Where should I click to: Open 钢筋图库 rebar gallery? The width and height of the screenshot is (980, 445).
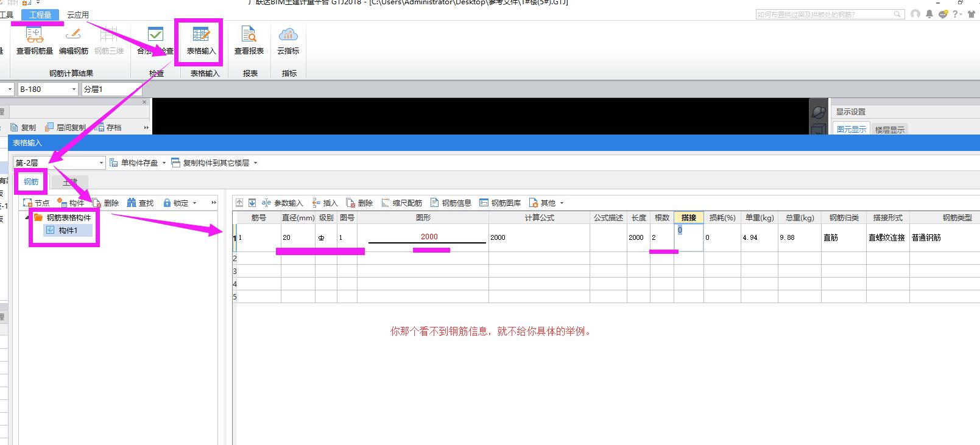[x=500, y=203]
